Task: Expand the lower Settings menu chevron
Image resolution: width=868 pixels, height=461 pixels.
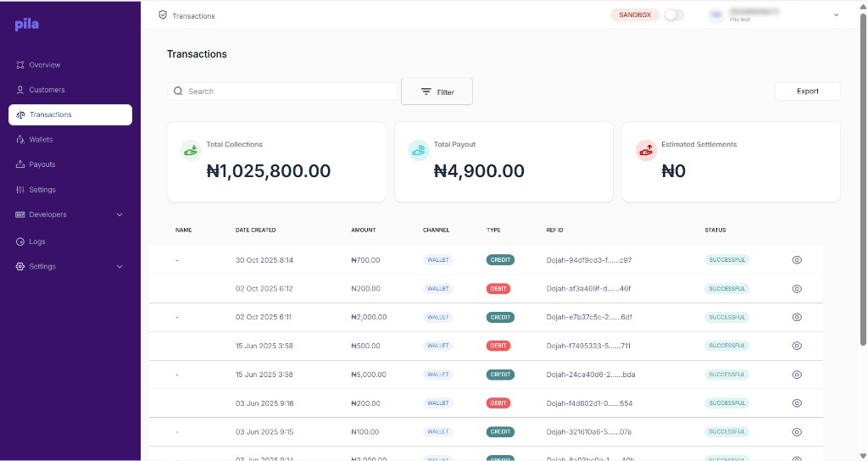Action: (x=120, y=267)
